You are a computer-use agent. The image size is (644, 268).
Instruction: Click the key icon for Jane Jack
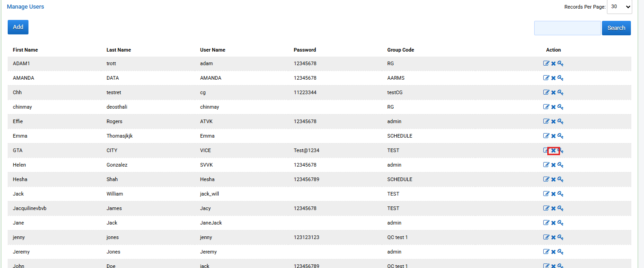coord(560,223)
